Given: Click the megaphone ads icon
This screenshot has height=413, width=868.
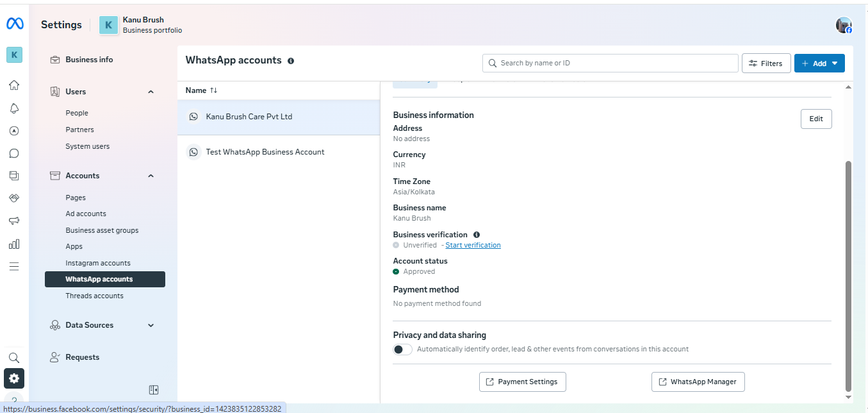Looking at the screenshot, I should 14,221.
